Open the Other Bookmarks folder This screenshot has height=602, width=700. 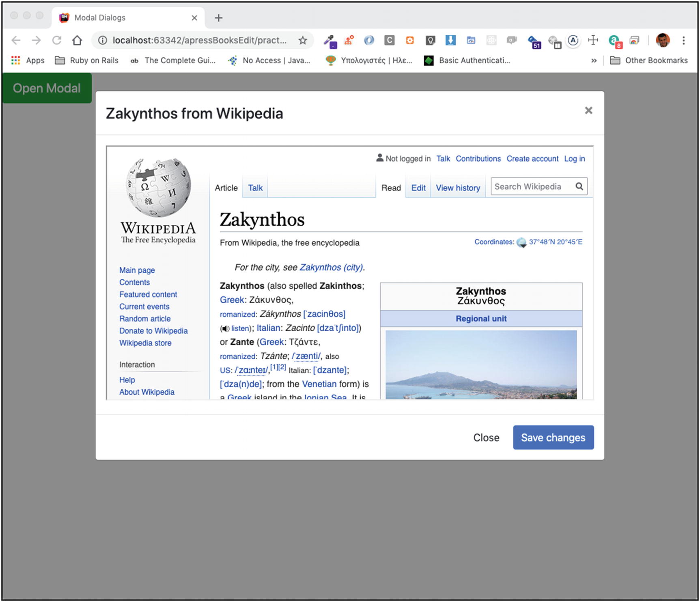coord(649,60)
